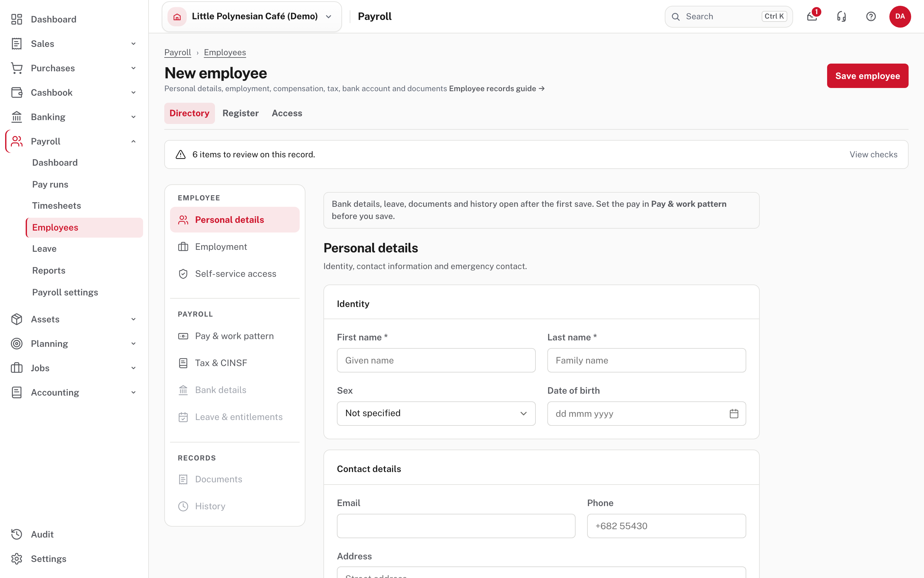Click the calendar icon in Date of birth
The image size is (924, 578).
coord(733,414)
